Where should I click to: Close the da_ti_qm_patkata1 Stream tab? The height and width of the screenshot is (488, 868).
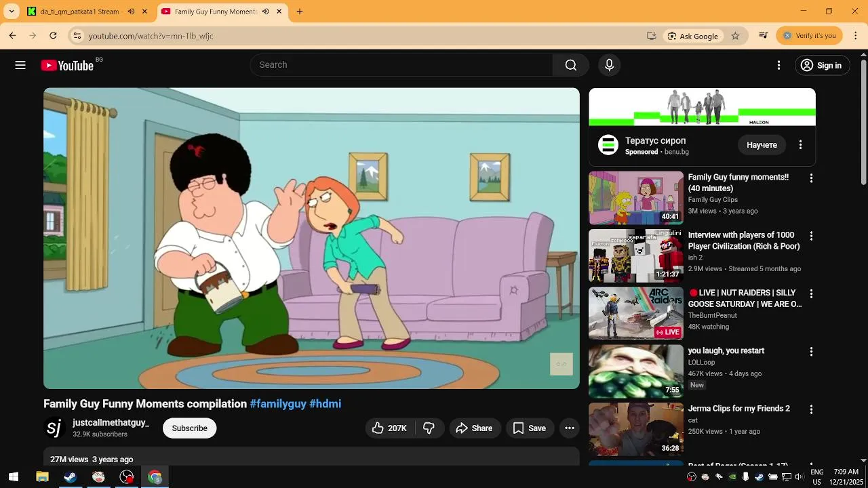click(144, 12)
